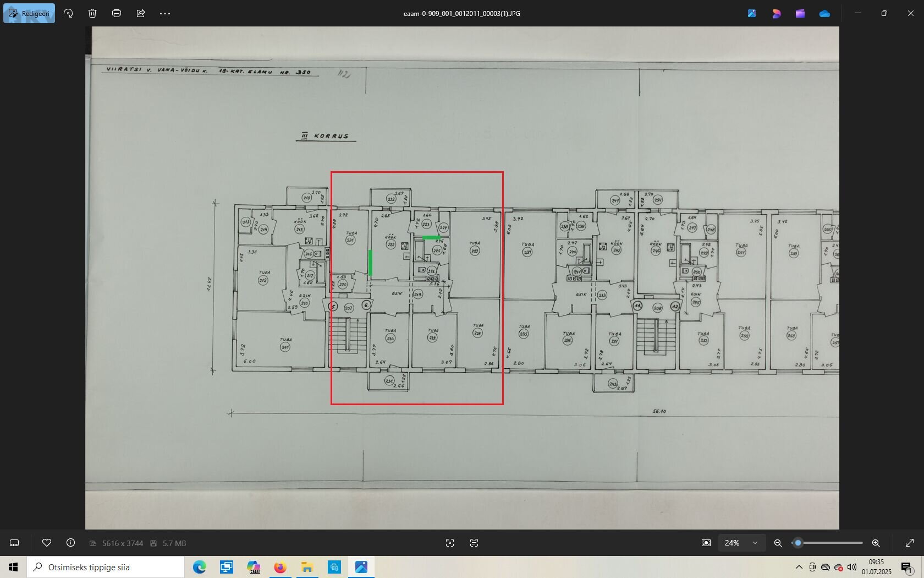The height and width of the screenshot is (578, 924).
Task: Click the taskbar search box 'Otsimiseks tippige siia'
Action: click(106, 567)
